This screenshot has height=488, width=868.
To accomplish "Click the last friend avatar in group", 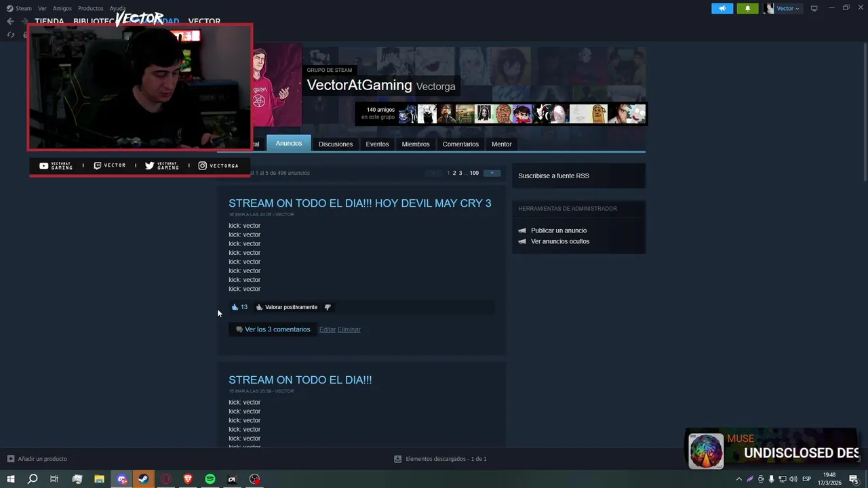I will 636,114.
